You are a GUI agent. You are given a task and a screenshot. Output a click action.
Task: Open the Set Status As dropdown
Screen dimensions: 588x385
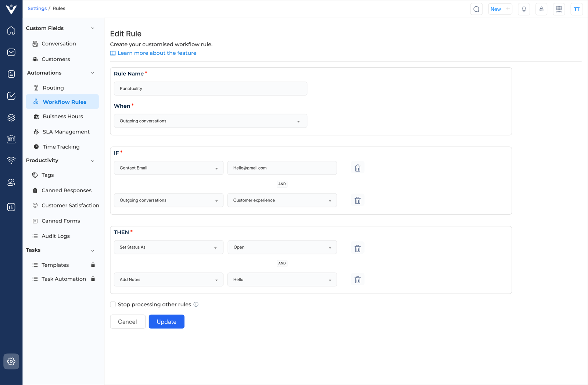tap(168, 247)
